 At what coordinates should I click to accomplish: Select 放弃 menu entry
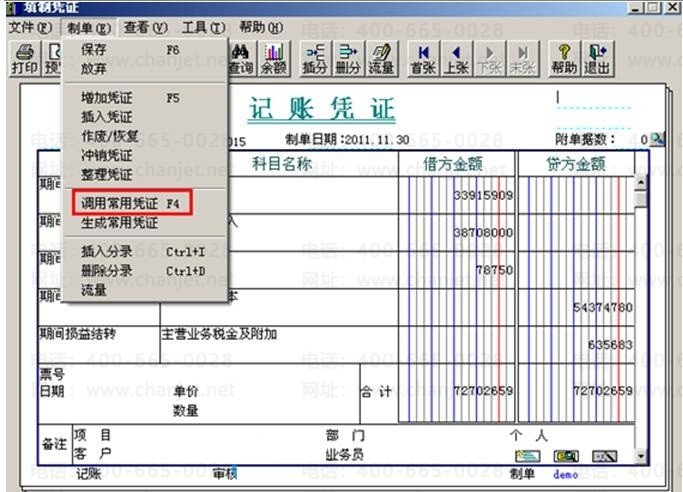145,69
